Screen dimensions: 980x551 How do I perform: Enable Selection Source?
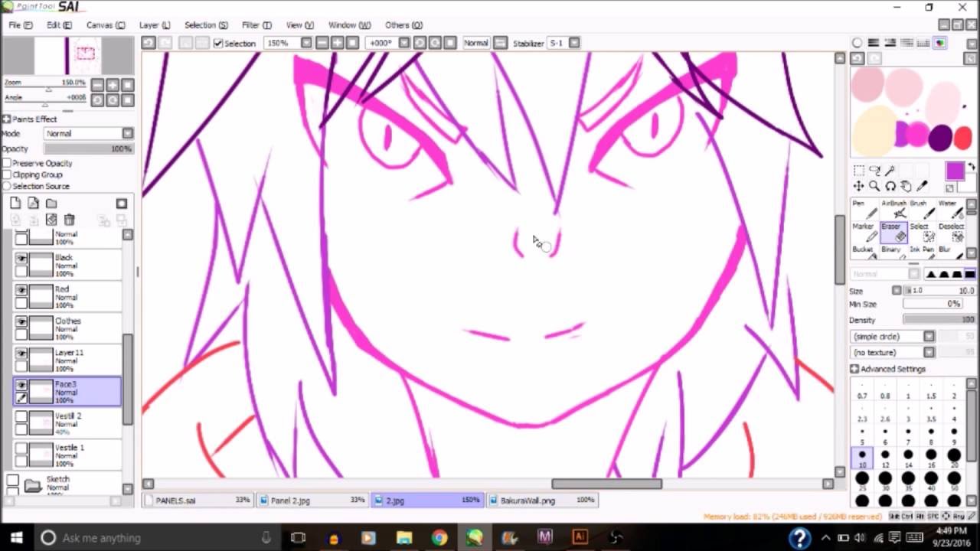click(7, 186)
